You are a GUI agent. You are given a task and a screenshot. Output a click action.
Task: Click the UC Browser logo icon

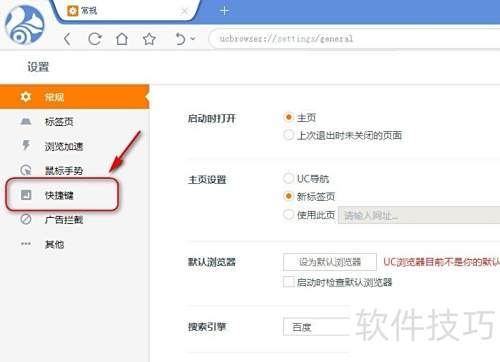coord(25,25)
